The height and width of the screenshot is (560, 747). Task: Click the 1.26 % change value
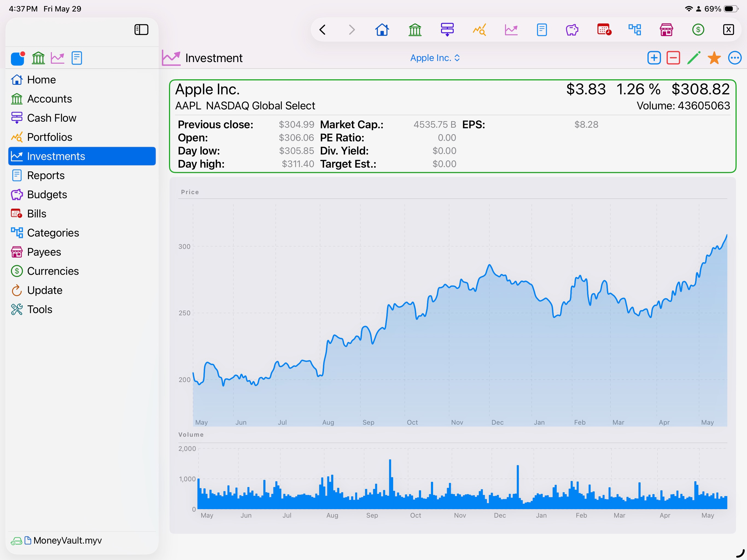click(638, 89)
